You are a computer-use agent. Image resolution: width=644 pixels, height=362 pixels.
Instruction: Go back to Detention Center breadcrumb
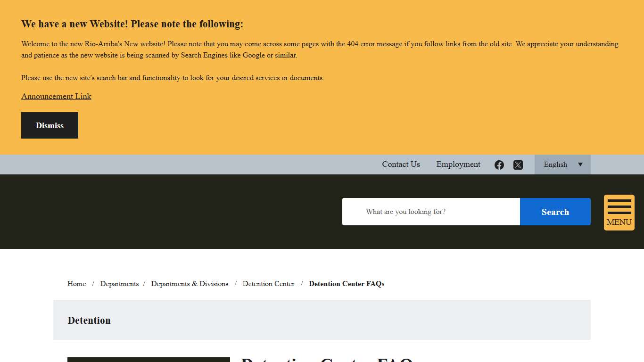pyautogui.click(x=268, y=284)
